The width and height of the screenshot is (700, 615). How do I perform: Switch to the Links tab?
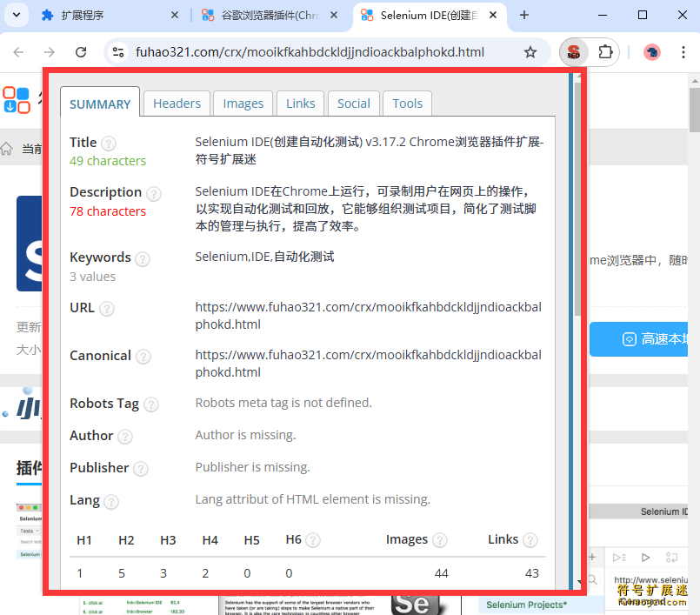[x=301, y=103]
